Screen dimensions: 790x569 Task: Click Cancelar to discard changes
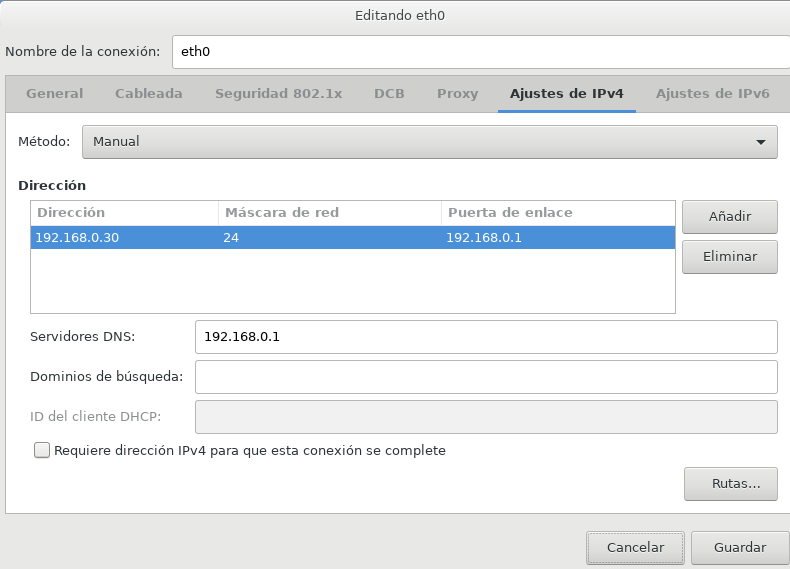pos(635,547)
